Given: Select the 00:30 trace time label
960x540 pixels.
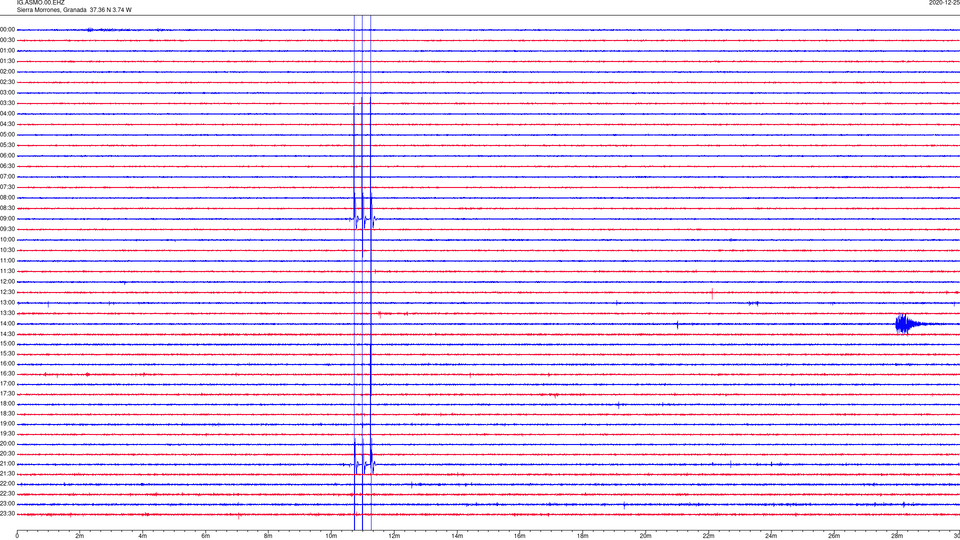Looking at the screenshot, I should pyautogui.click(x=7, y=40).
